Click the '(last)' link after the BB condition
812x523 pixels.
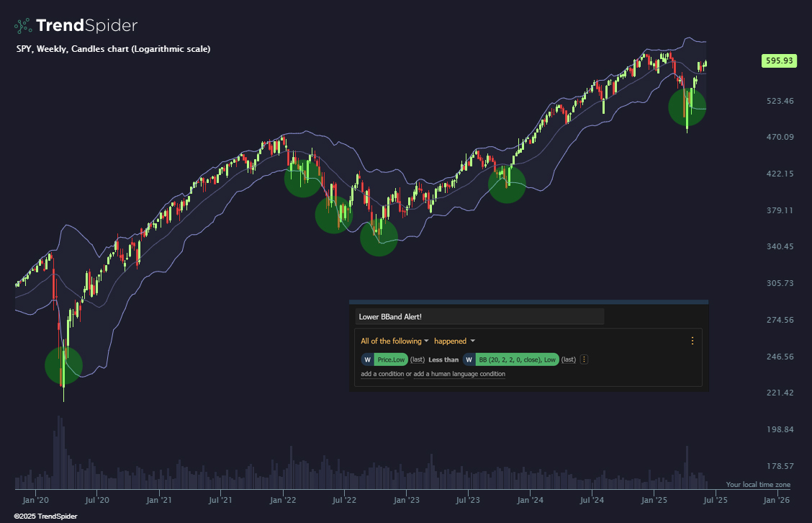pyautogui.click(x=569, y=359)
